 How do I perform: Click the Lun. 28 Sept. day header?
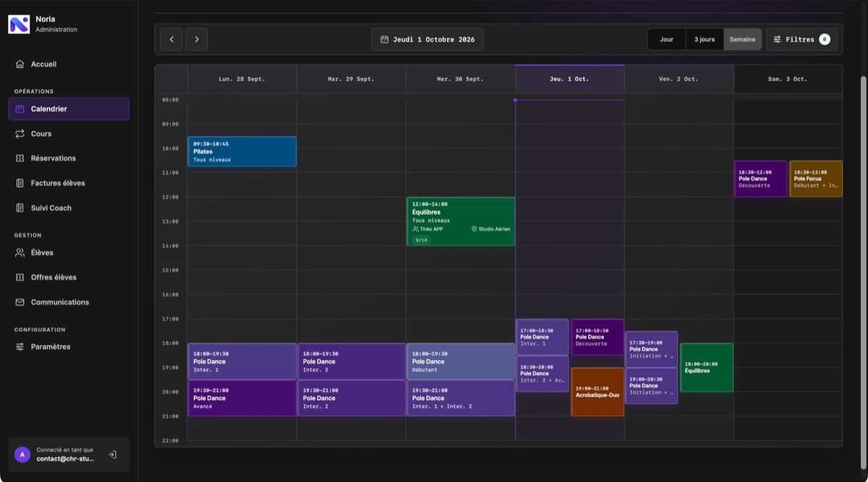pyautogui.click(x=242, y=79)
